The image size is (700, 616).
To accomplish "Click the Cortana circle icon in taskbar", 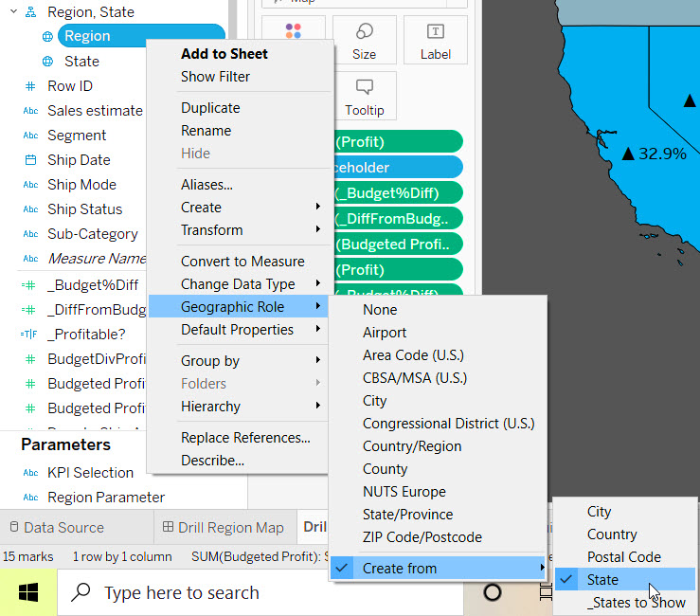I will [x=492, y=592].
